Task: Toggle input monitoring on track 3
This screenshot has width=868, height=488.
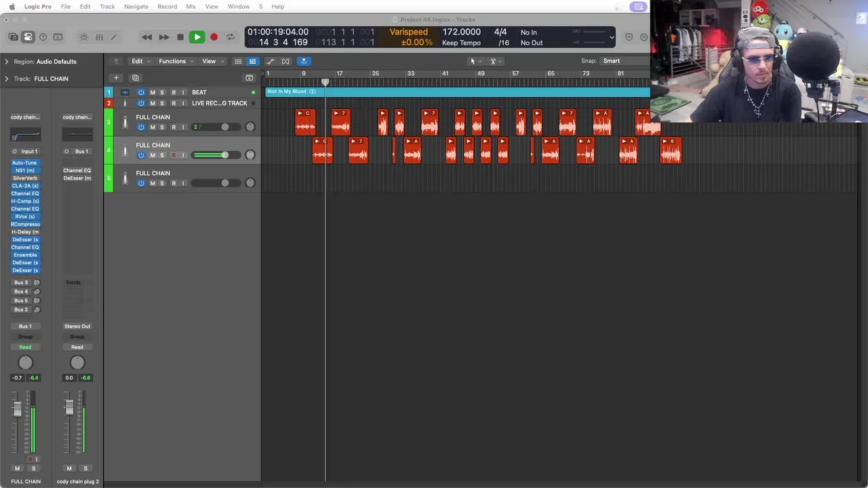Action: 183,127
